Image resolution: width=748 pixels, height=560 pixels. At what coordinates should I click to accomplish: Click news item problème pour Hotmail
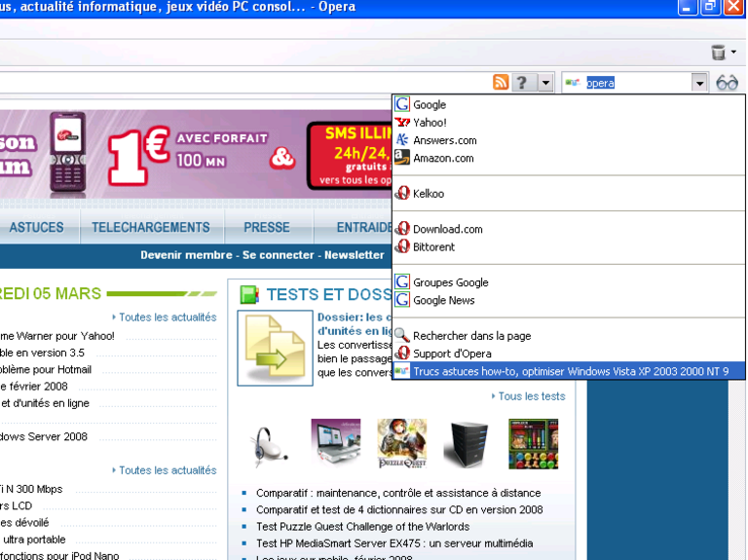pyautogui.click(x=46, y=370)
